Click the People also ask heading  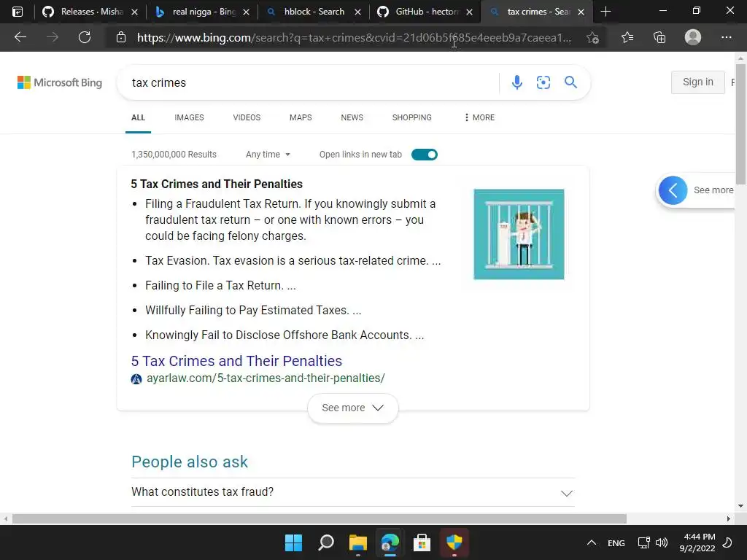tap(190, 462)
